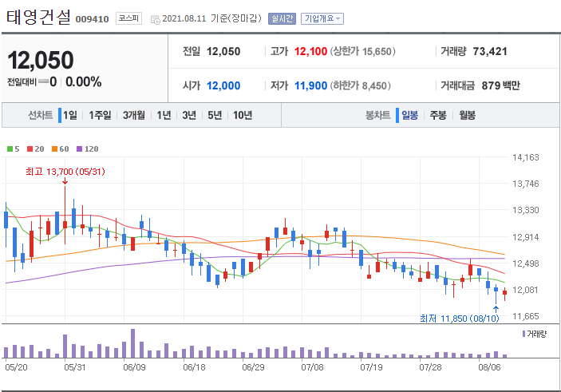Click the 05/31 date axis label
This screenshot has height=392, width=561.
coord(75,368)
